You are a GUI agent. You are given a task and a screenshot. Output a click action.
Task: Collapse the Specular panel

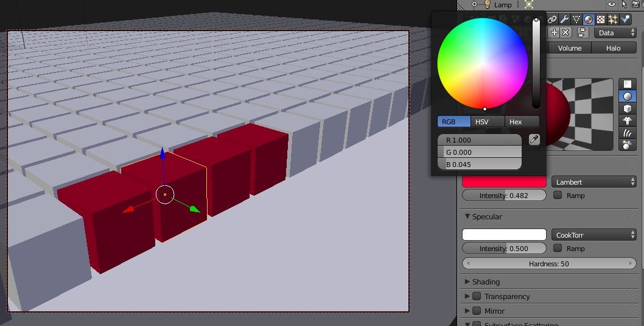467,216
